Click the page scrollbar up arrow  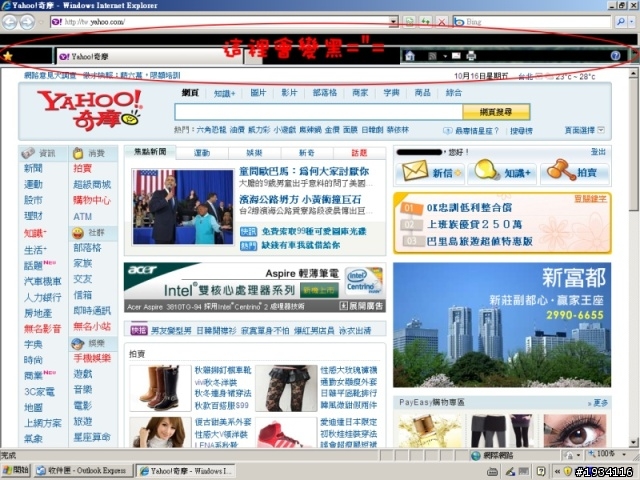[633, 73]
